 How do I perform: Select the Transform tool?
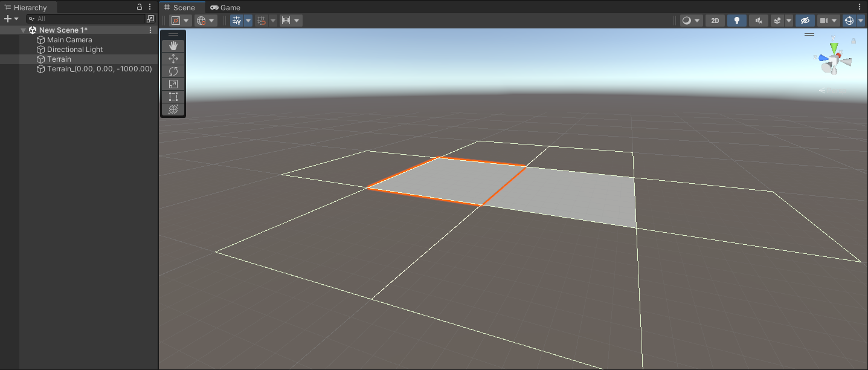point(173,109)
